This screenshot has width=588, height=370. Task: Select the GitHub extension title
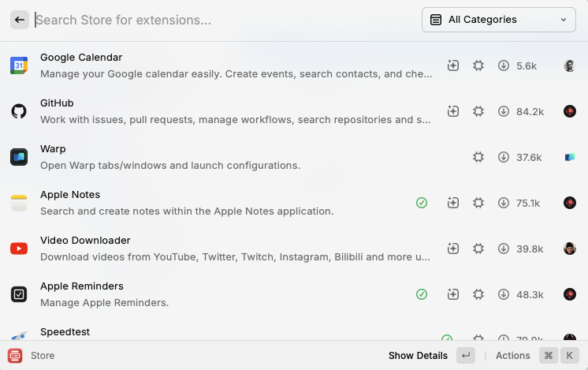[x=57, y=103]
